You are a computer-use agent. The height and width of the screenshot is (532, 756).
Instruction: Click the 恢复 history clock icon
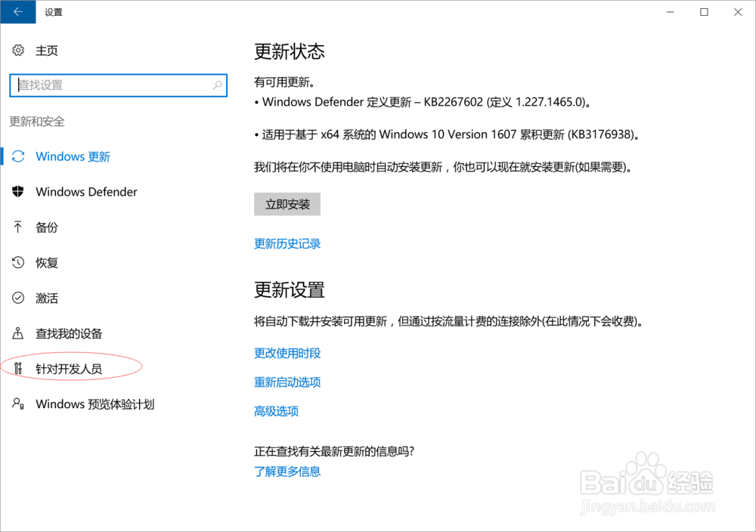pos(18,263)
